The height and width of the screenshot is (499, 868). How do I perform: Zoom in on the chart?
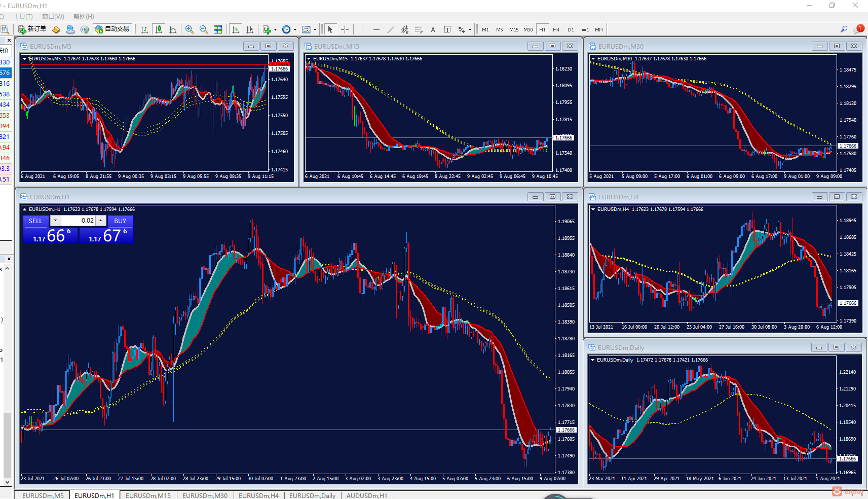(x=190, y=29)
